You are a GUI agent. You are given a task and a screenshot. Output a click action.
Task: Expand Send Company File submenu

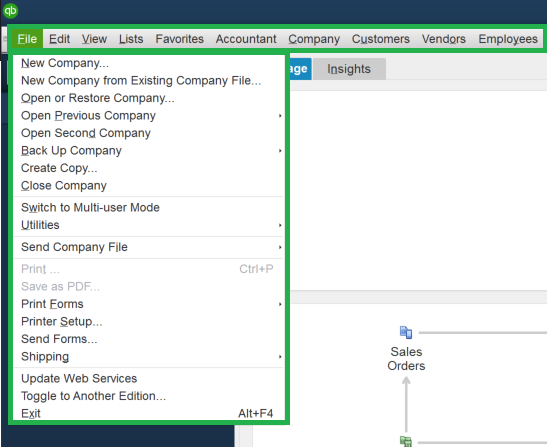pyautogui.click(x=149, y=247)
